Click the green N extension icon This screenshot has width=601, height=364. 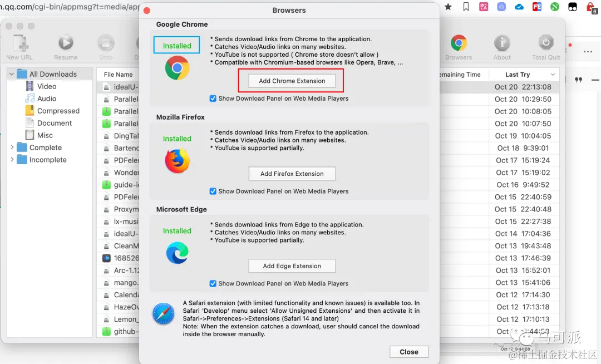tap(555, 7)
